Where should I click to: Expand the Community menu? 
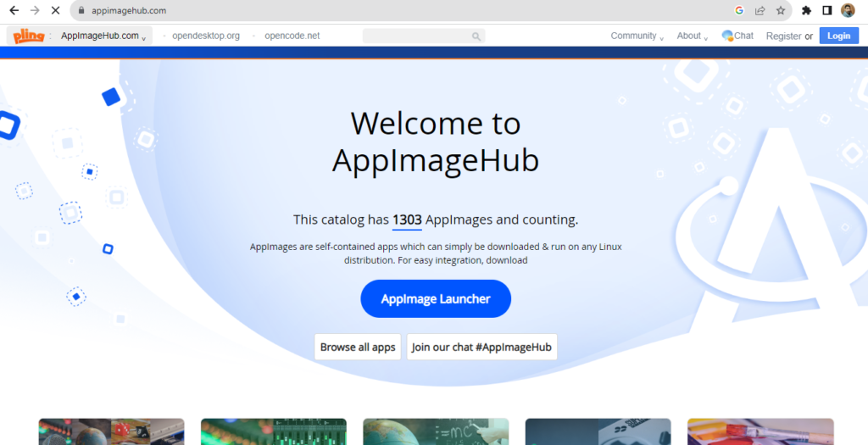[637, 36]
